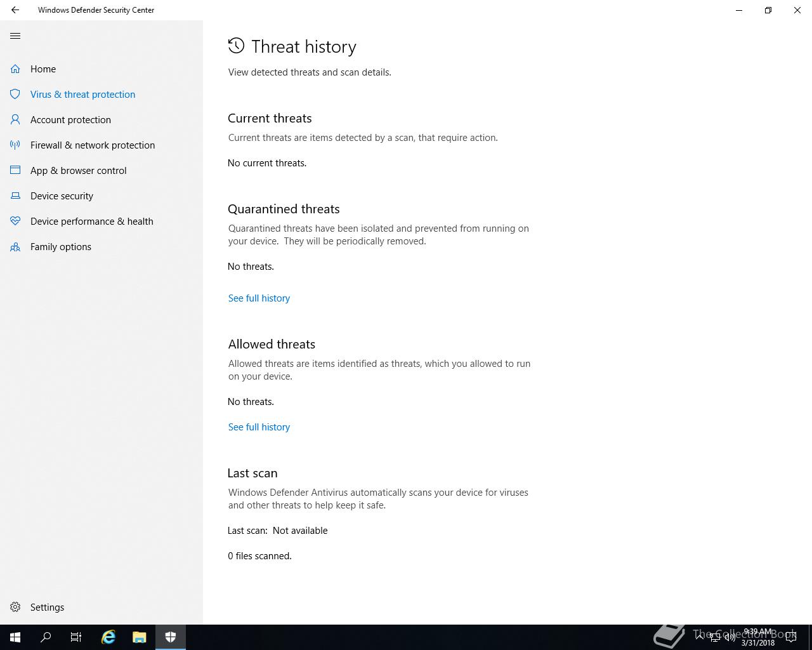Open the Windows Start menu
The image size is (812, 650).
coord(15,637)
